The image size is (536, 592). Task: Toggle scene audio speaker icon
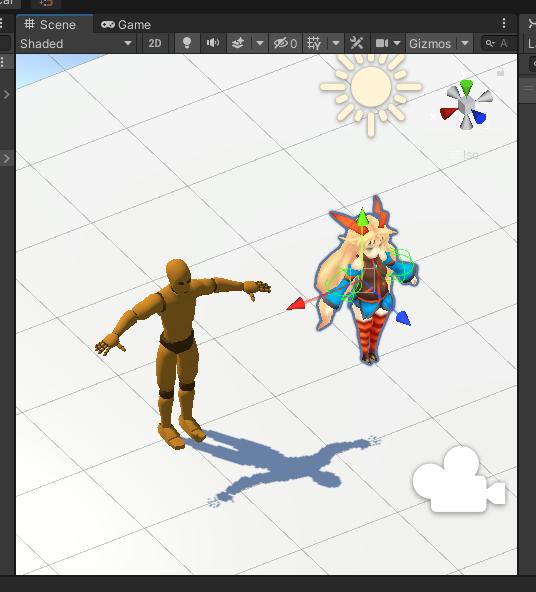pyautogui.click(x=213, y=43)
